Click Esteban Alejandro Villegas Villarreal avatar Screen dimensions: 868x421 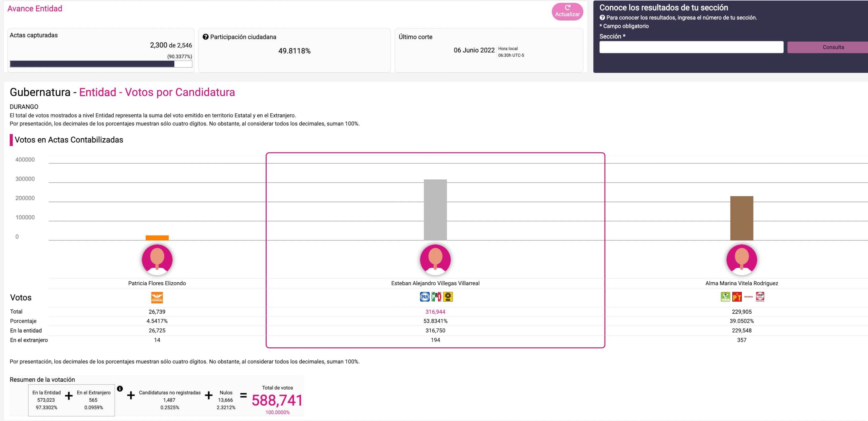[435, 260]
